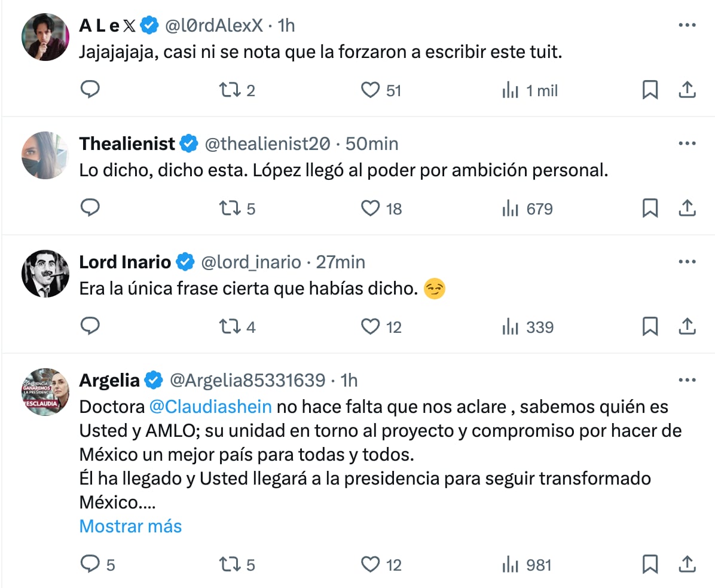Share Argelia's tweet
715x588 pixels.
click(x=687, y=564)
